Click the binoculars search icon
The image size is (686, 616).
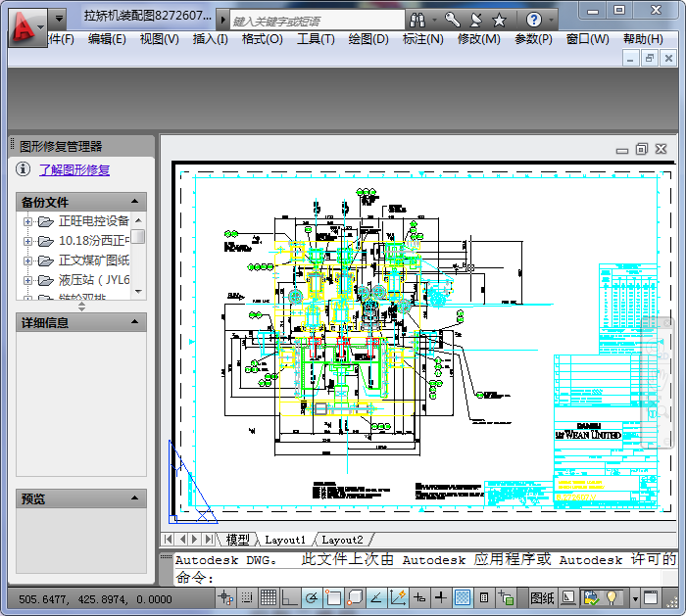coord(417,20)
